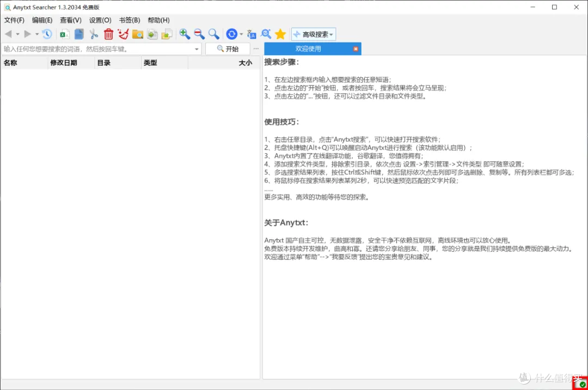The width and height of the screenshot is (588, 390).
Task: Click the green check status icon
Action: tap(583, 385)
